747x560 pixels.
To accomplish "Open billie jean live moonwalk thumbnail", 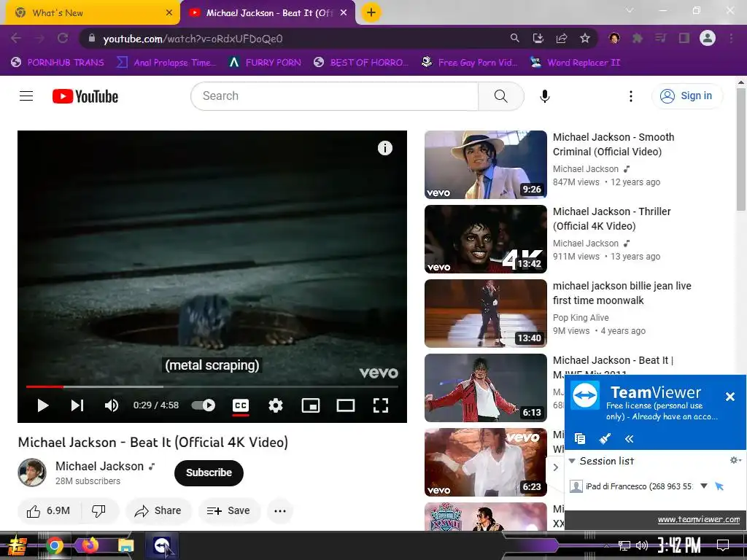I will [485, 314].
